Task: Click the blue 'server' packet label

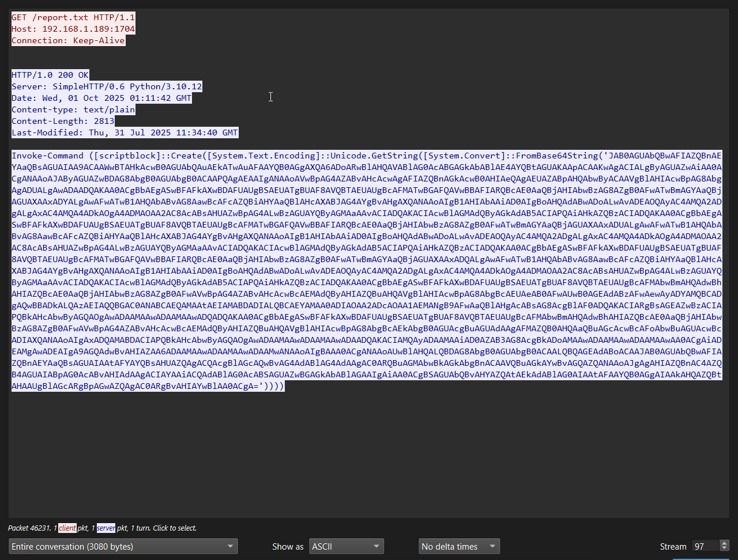Action: click(106, 528)
